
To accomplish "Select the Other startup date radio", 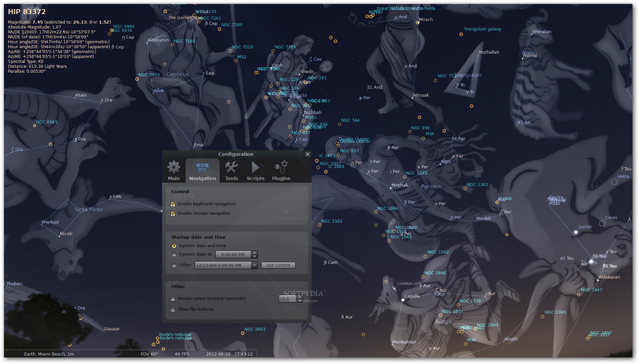I will click(174, 265).
